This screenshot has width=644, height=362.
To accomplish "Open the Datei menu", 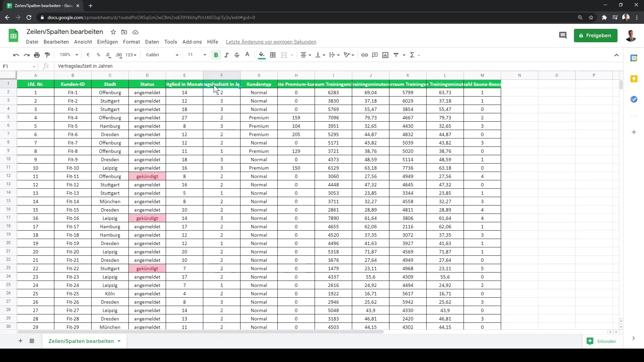I will 32,42.
